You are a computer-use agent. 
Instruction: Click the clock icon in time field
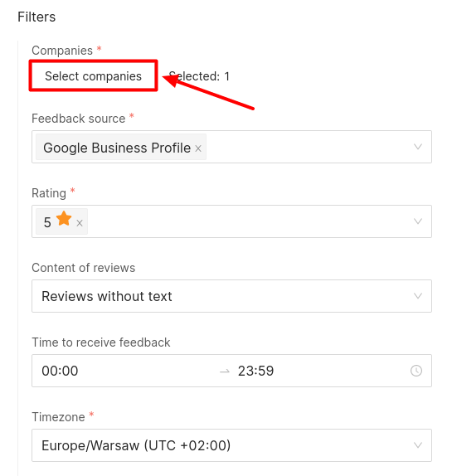coord(416,371)
